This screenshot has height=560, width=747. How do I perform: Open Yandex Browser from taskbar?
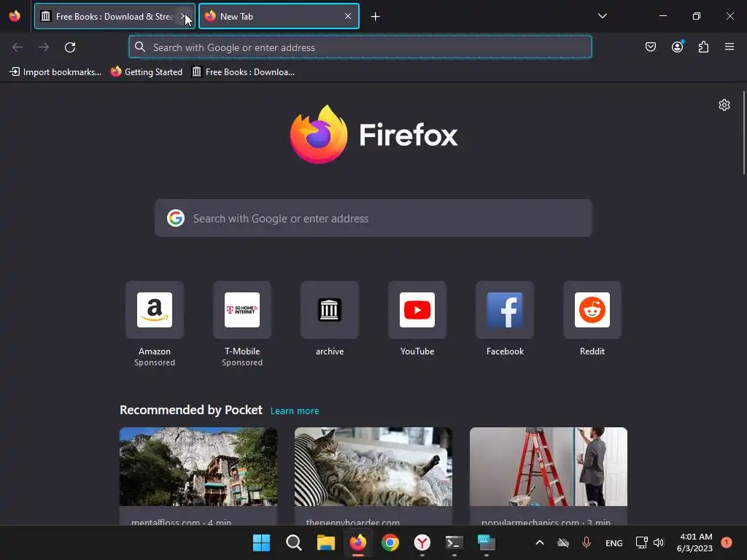[422, 542]
